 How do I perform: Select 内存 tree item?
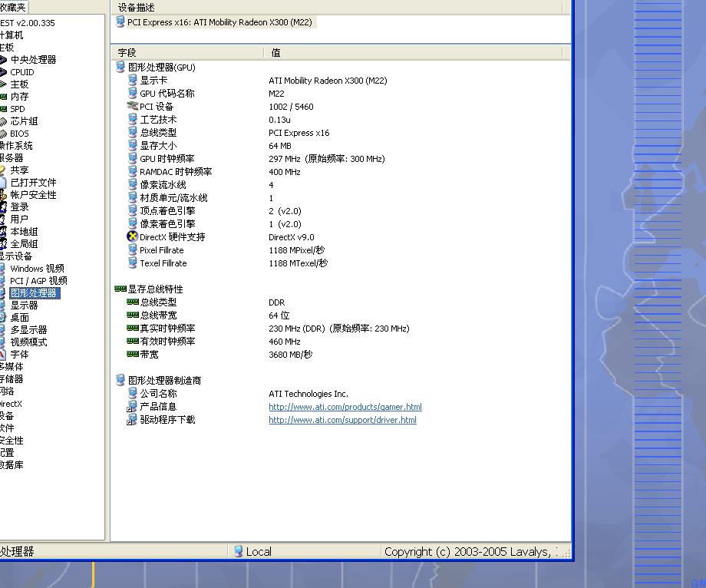click(x=19, y=97)
